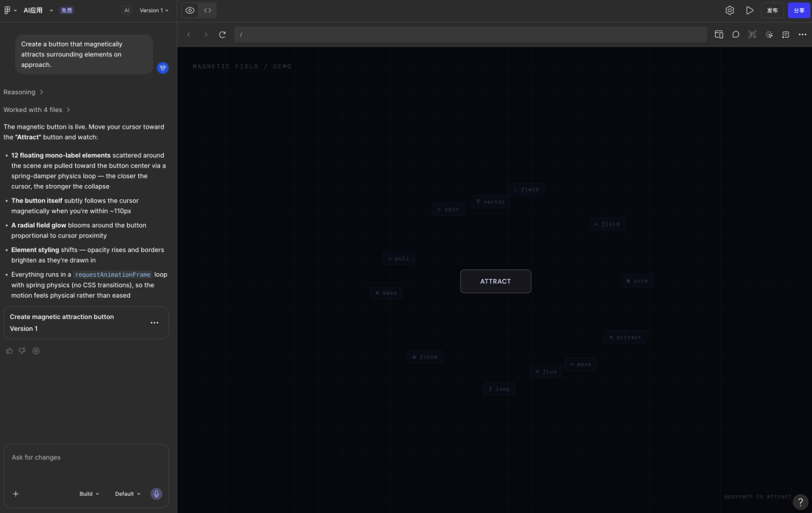812x513 pixels.
Task: Click the blue 分享 share button
Action: click(798, 11)
